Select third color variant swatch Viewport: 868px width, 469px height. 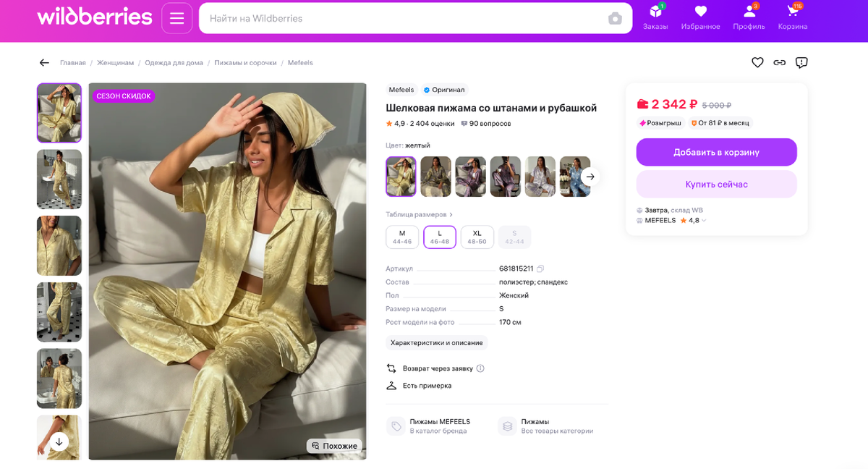(470, 177)
